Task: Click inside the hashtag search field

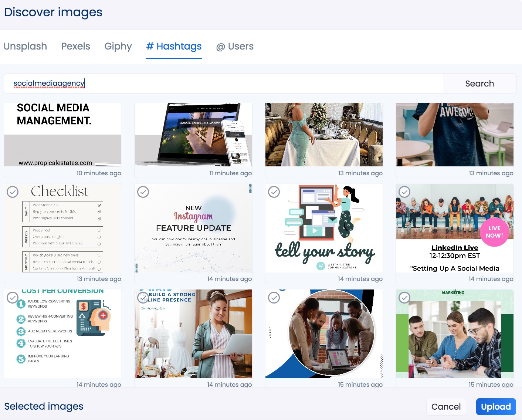Action: (222, 84)
